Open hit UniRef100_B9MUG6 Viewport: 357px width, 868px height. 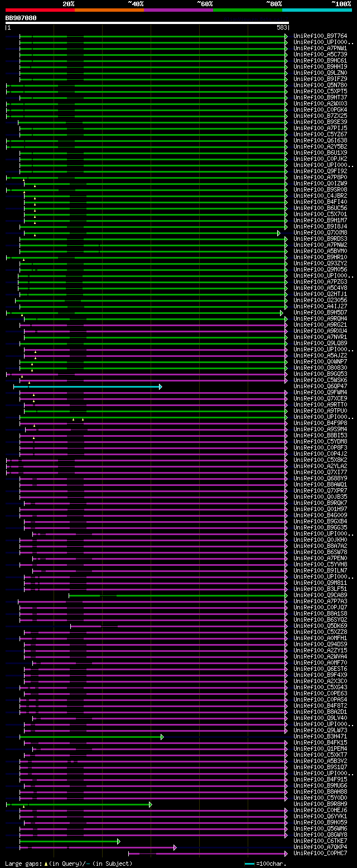(320, 786)
